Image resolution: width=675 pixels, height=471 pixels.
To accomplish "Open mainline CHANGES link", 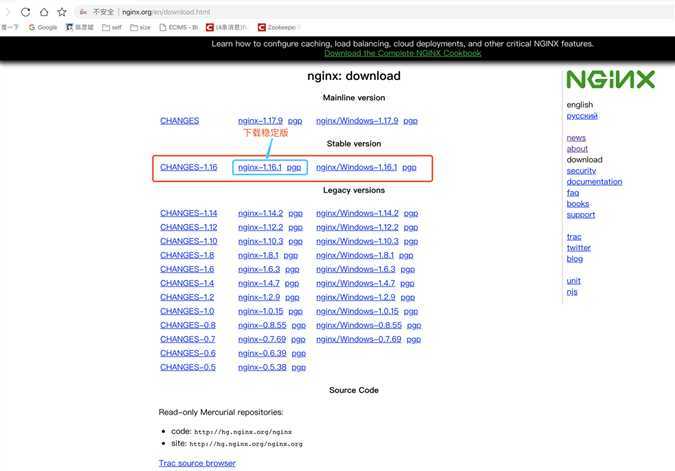I will pyautogui.click(x=180, y=121).
